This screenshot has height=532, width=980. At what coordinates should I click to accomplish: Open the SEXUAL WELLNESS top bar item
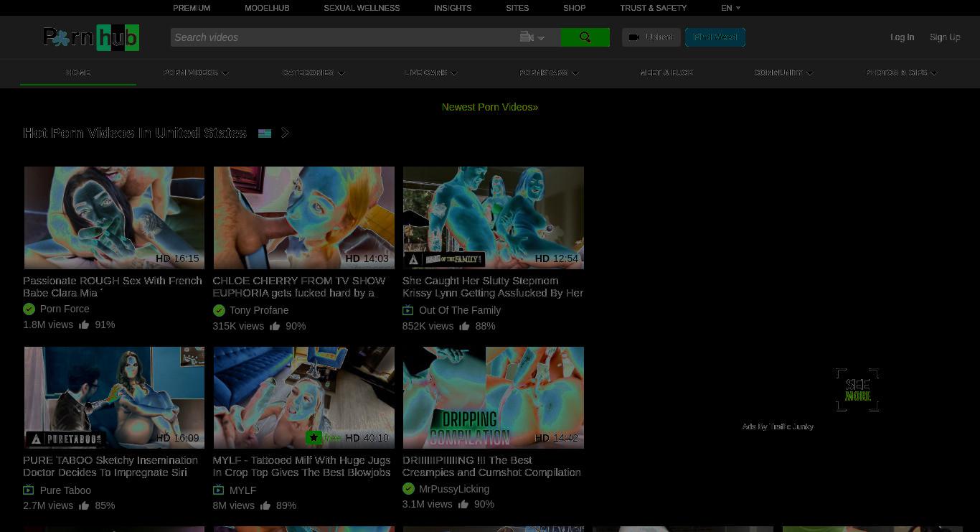(x=362, y=8)
